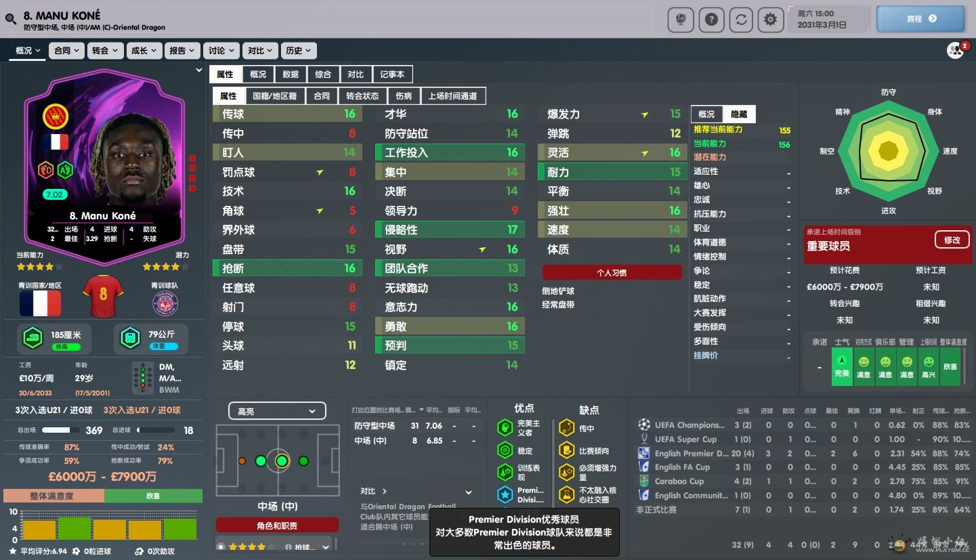Image resolution: width=976 pixels, height=560 pixels.
Task: Switch to the 伤病 sub-tab
Action: pyautogui.click(x=404, y=96)
